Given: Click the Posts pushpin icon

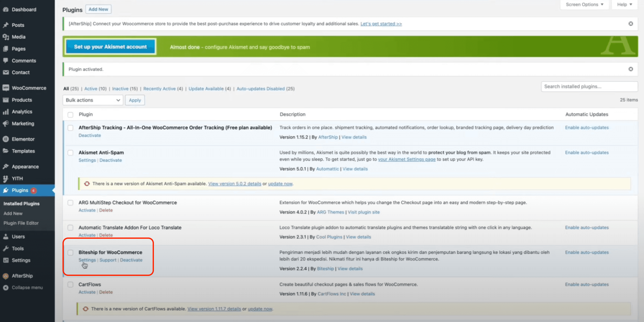Looking at the screenshot, I should point(6,25).
